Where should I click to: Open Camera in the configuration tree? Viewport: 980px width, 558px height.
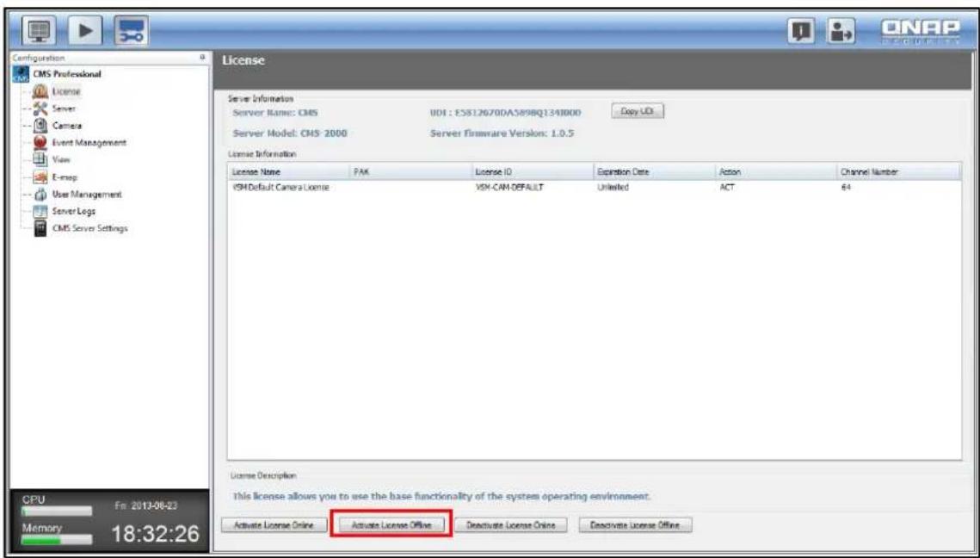click(68, 126)
